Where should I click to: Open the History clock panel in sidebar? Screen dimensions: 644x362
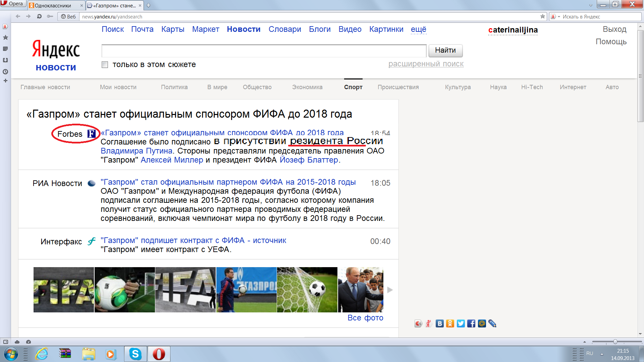pyautogui.click(x=5, y=72)
